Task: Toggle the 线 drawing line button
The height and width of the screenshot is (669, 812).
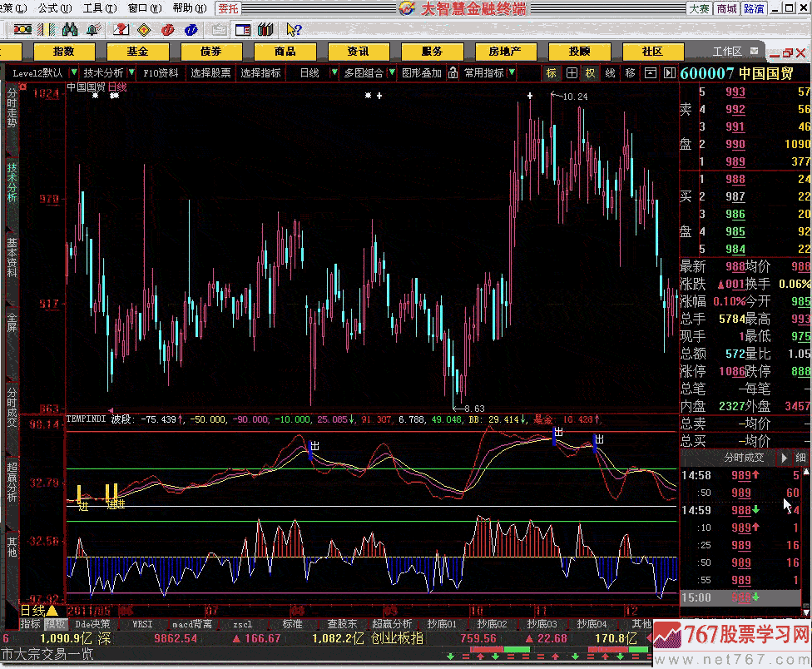Action: pos(610,73)
